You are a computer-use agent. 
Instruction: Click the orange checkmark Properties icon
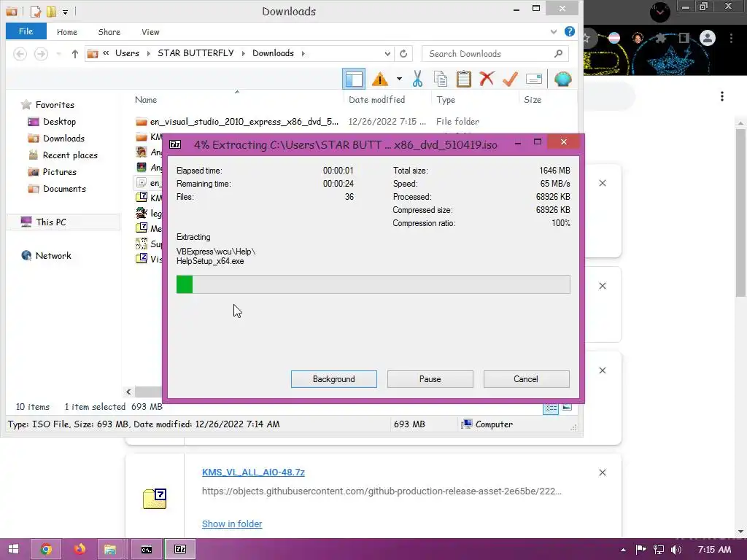coord(510,79)
